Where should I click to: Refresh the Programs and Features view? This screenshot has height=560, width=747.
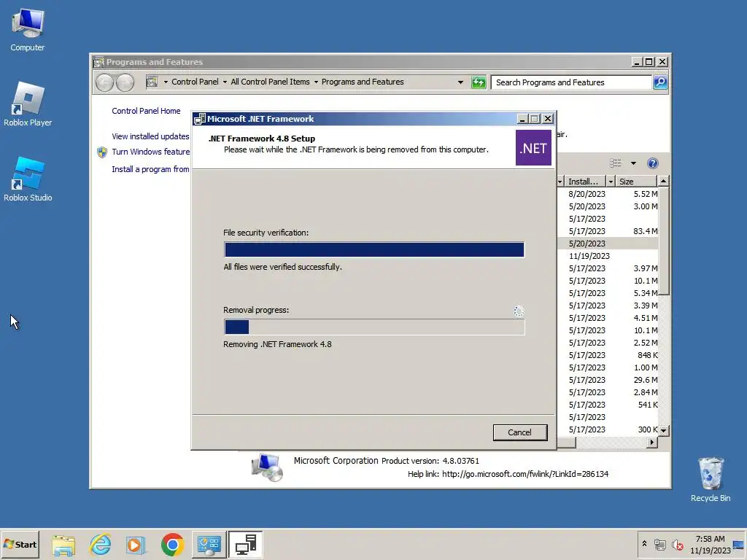(479, 82)
